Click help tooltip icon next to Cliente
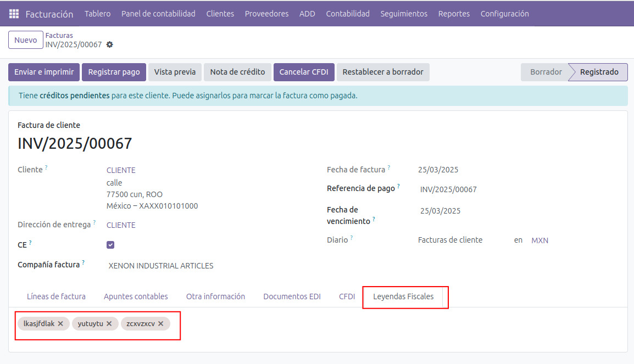 [46, 167]
